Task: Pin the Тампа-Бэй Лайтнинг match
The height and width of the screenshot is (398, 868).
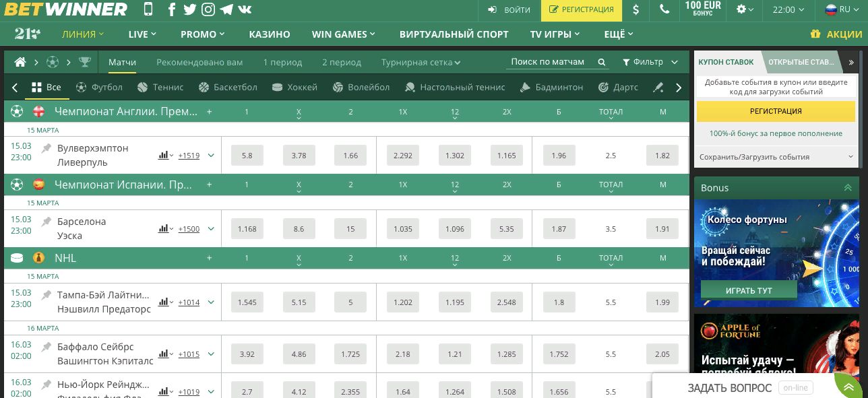Action: [46, 294]
